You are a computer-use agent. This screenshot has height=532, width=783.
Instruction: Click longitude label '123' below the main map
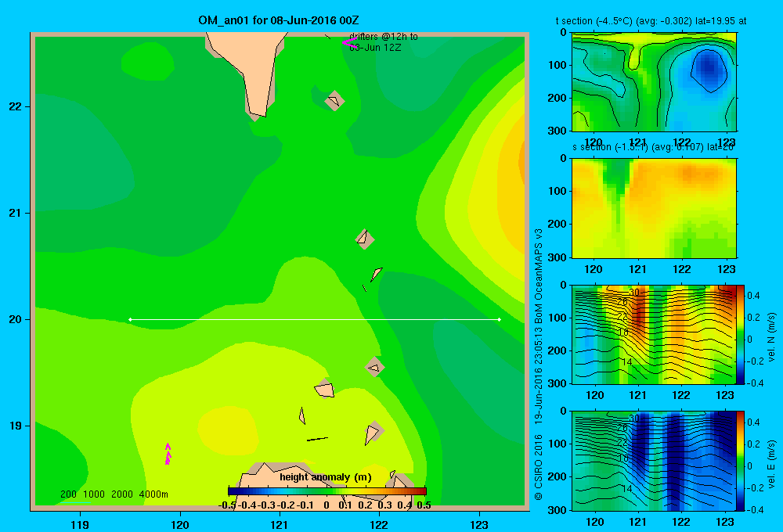click(x=479, y=524)
